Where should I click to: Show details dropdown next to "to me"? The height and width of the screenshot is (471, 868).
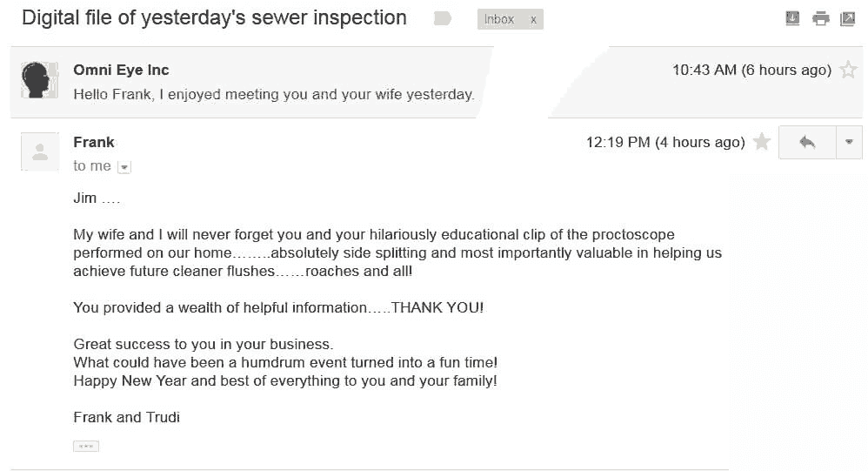coord(124,167)
